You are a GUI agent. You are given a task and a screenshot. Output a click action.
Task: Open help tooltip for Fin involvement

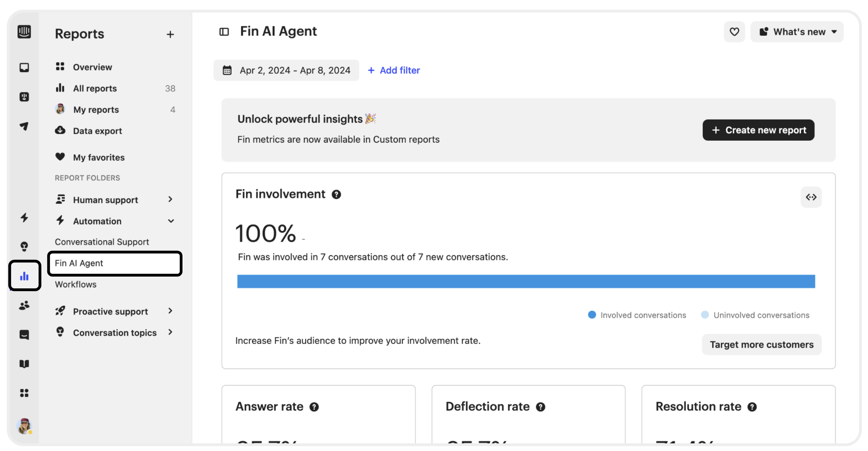click(x=336, y=195)
